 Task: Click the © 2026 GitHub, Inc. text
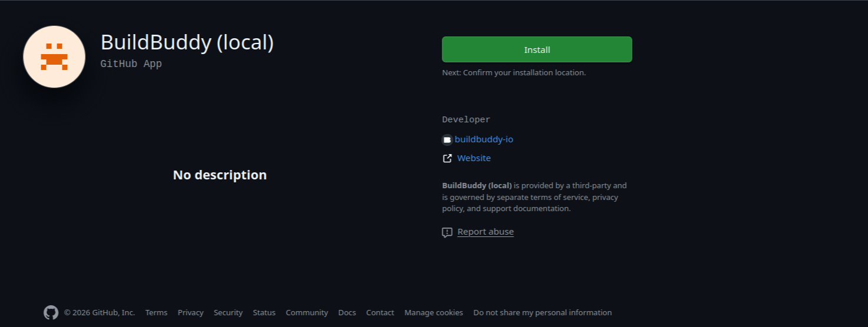100,312
